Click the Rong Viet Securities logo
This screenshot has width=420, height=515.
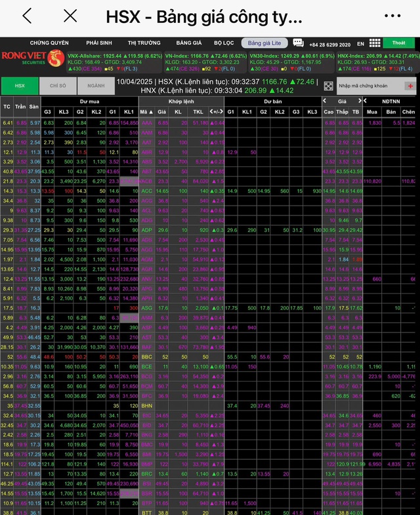click(x=33, y=58)
